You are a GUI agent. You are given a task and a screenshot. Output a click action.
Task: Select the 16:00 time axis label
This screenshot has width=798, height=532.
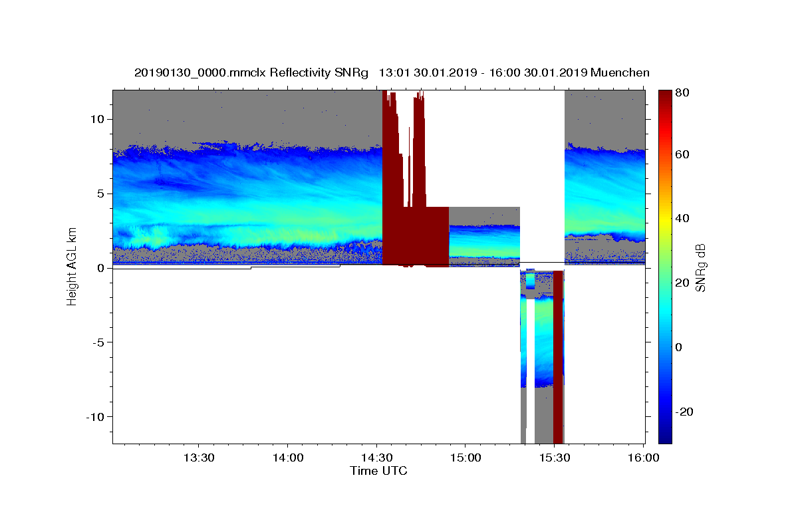coord(643,458)
